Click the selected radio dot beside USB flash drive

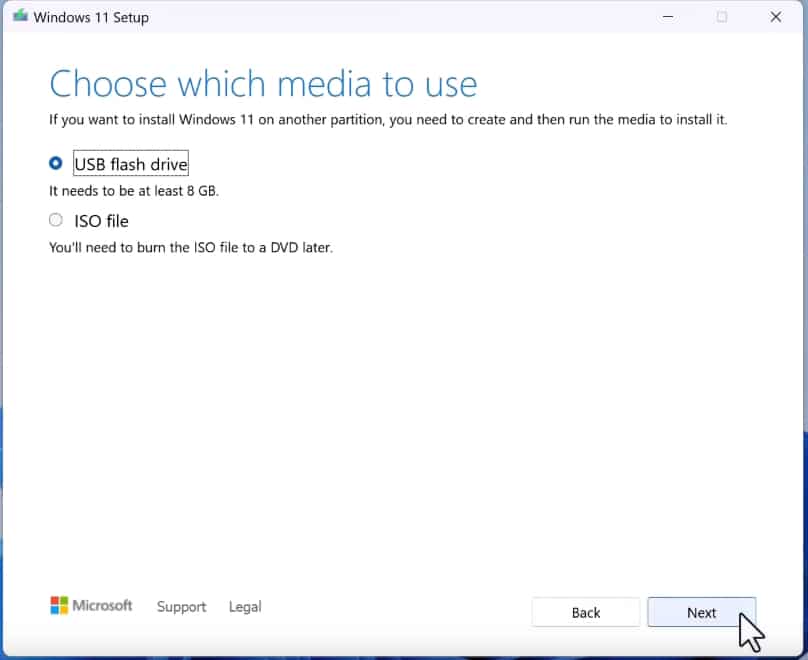55,163
